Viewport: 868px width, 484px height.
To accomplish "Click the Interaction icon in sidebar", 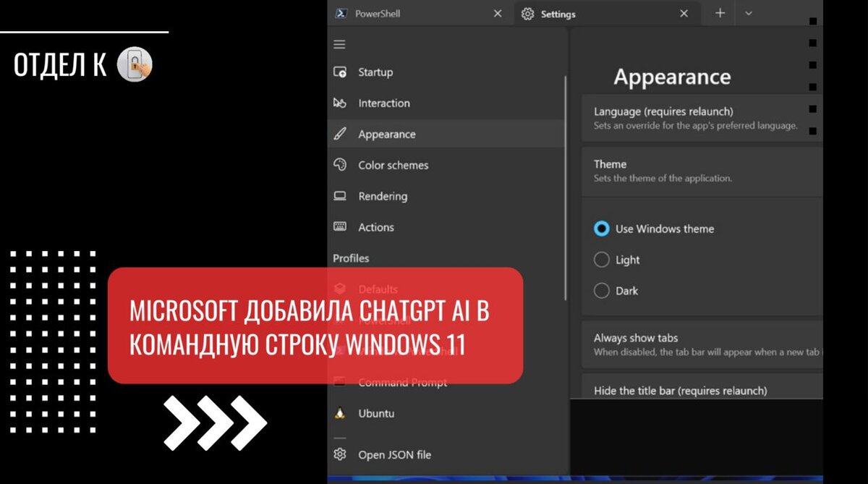I will [x=340, y=103].
